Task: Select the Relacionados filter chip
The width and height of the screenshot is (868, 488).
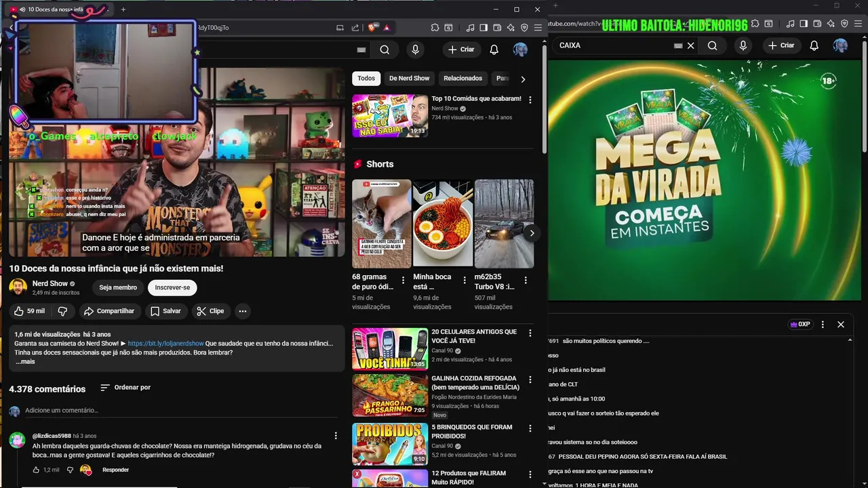Action: click(462, 79)
